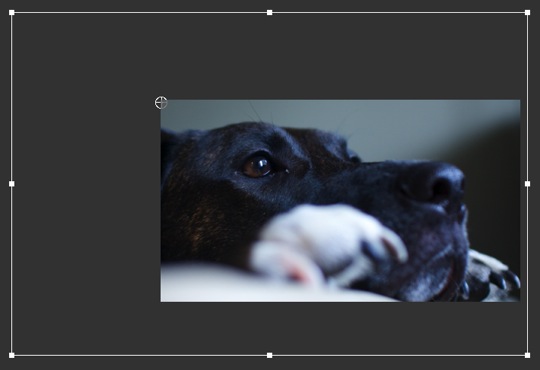The image size is (540, 370).
Task: Select the top-right corner transform handle
Action: [528, 13]
